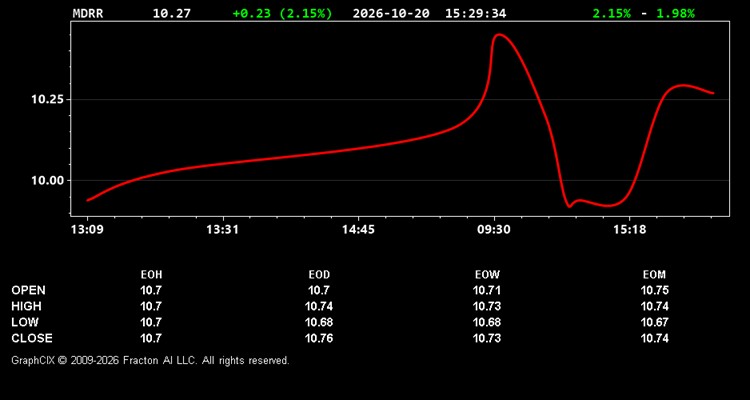The height and width of the screenshot is (400, 750).
Task: Select the 13:09 time axis label
Action: click(88, 230)
